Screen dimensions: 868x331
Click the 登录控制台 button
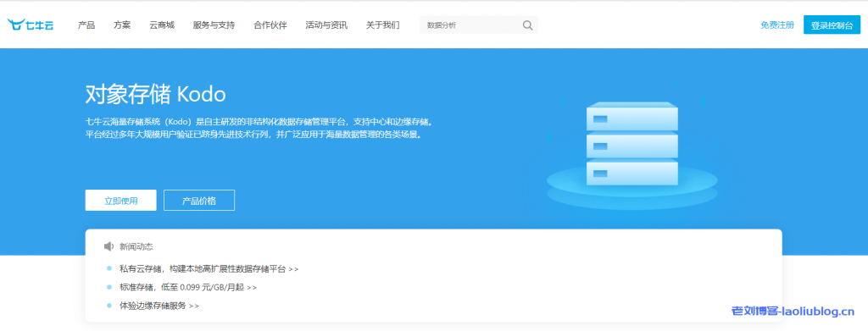pyautogui.click(x=832, y=25)
